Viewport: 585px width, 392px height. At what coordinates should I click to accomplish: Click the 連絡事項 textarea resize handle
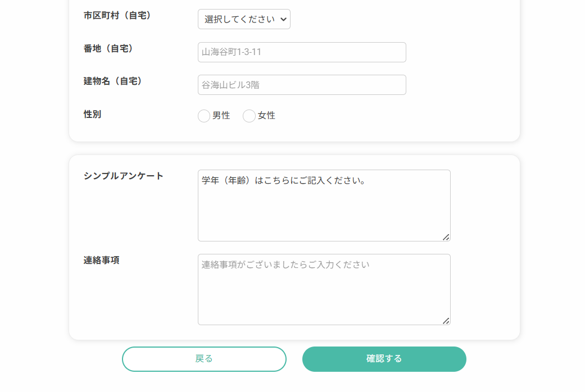click(446, 321)
